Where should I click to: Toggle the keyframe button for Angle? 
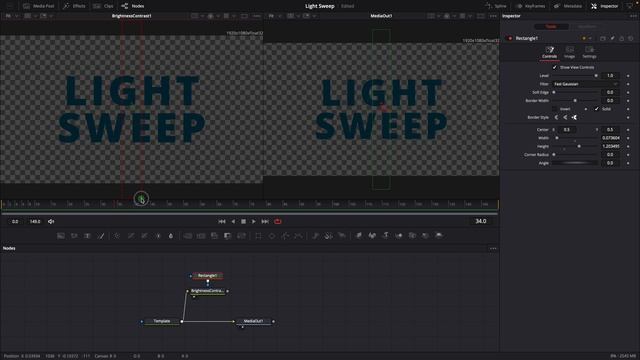[628, 163]
